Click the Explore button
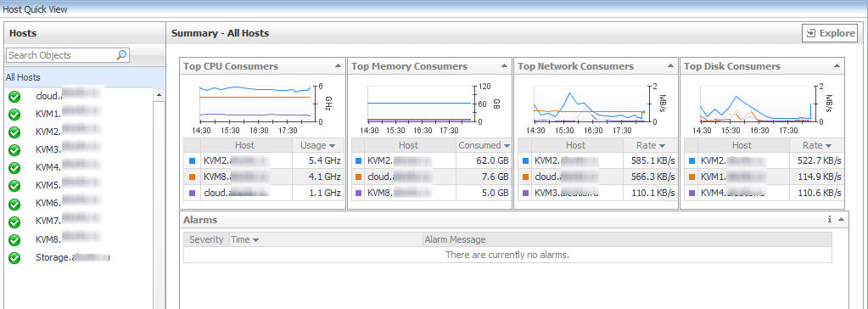Image resolution: width=868 pixels, height=309 pixels. (830, 33)
